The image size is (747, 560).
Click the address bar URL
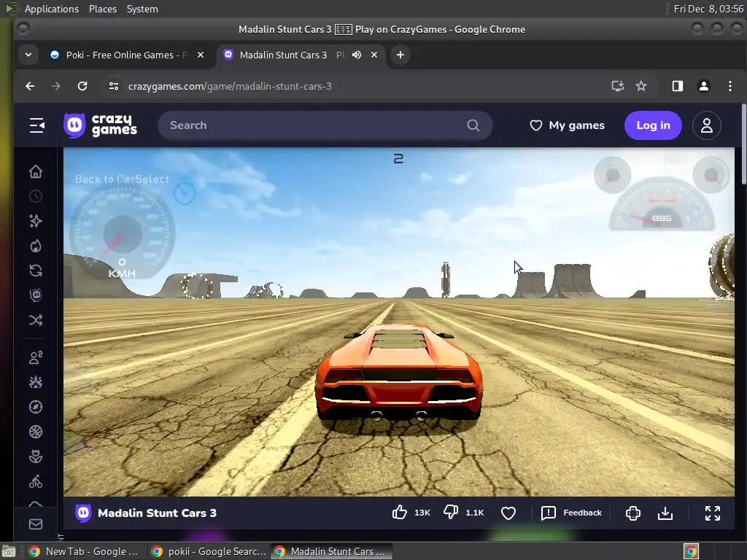click(230, 86)
